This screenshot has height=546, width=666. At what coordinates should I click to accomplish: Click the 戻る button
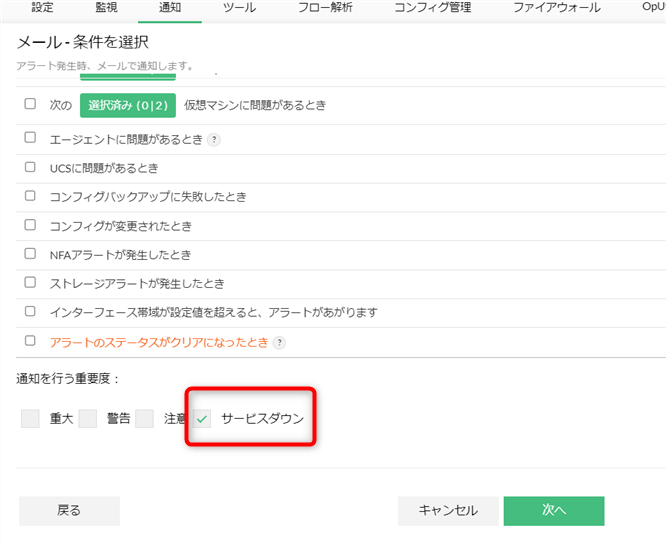(x=69, y=510)
